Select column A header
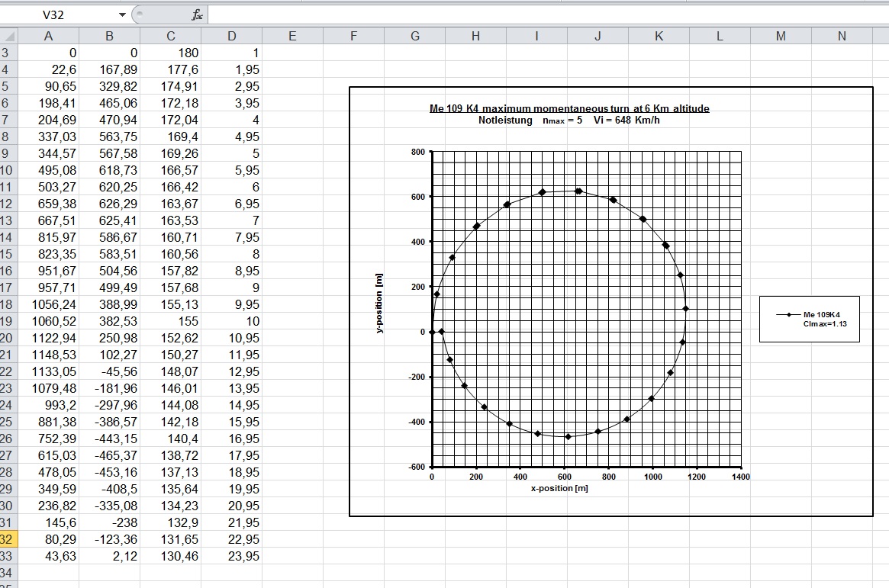 pyautogui.click(x=48, y=37)
